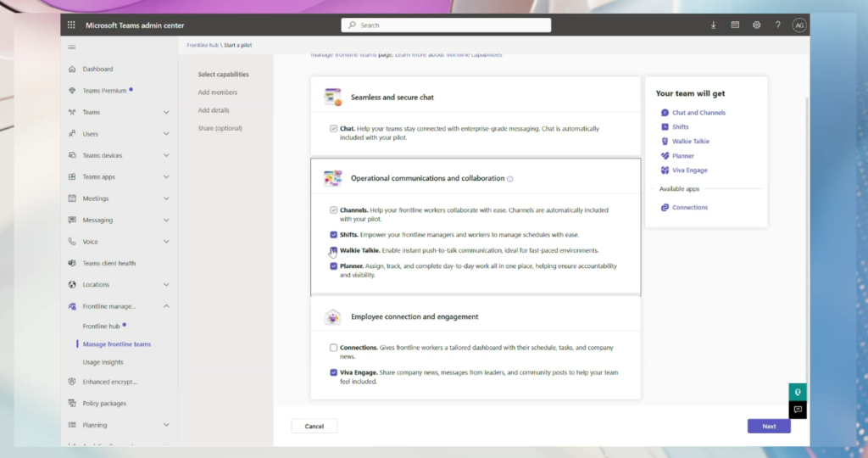
Task: Open the app launcher waffle icon
Action: [x=71, y=25]
